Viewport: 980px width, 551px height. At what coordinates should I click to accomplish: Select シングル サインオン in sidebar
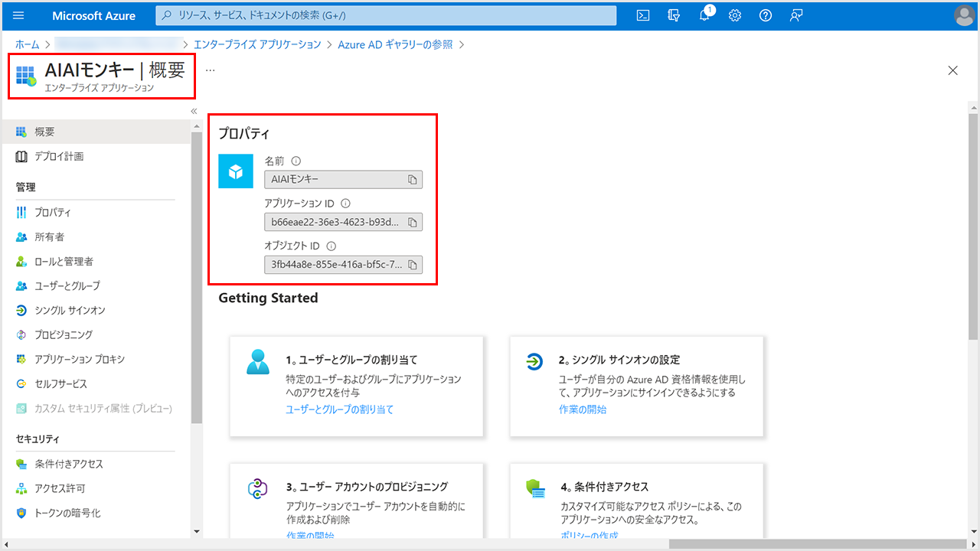click(70, 311)
